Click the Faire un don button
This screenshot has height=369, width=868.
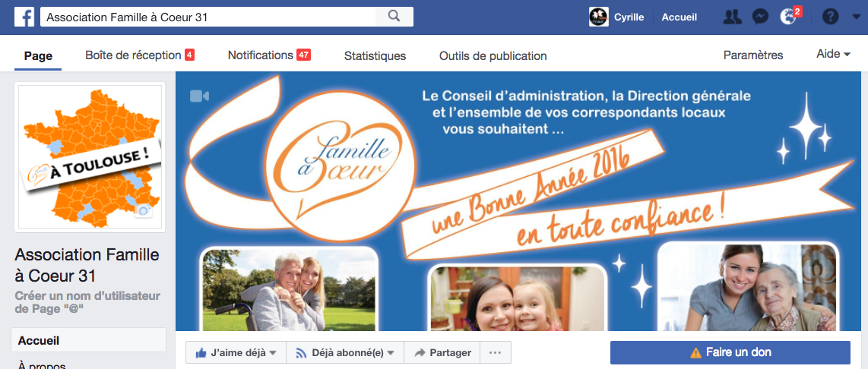pos(730,352)
